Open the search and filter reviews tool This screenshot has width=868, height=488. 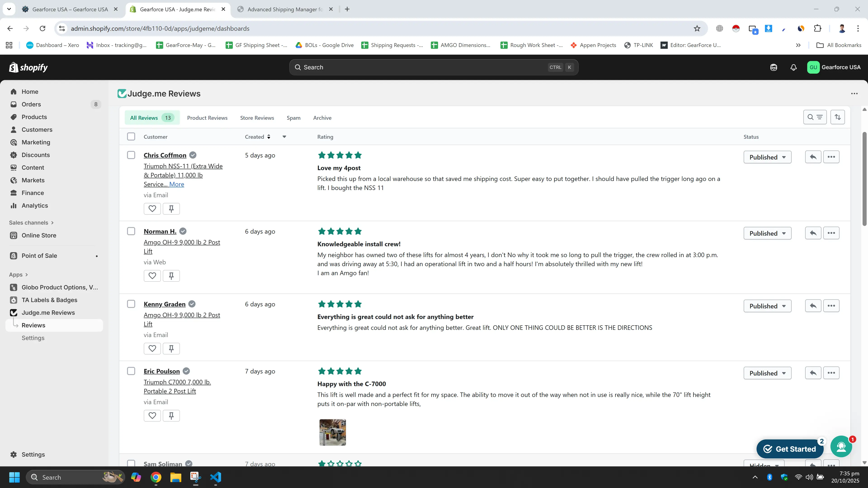point(815,117)
